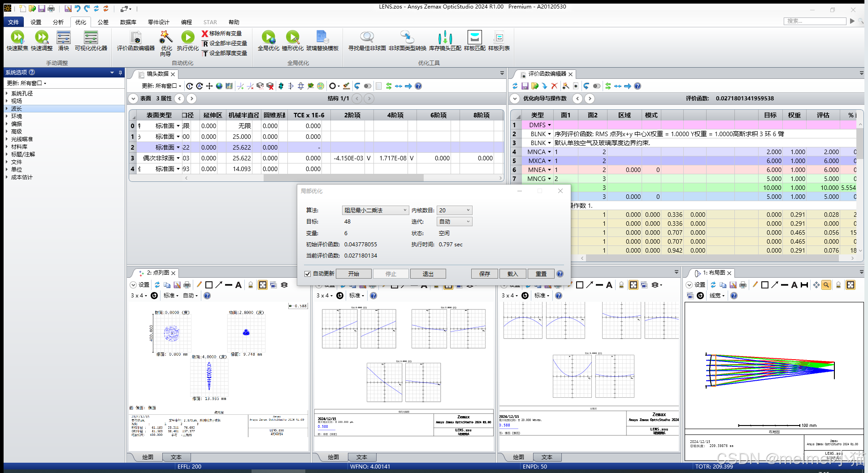Open the 内核数目 dropdown
The width and height of the screenshot is (868, 473).
click(455, 210)
